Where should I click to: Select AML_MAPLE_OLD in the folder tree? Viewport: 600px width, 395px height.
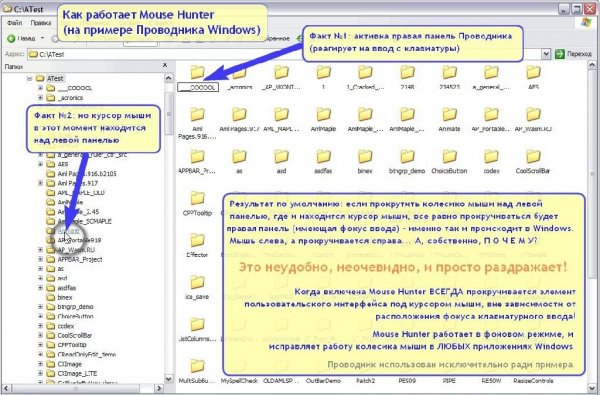click(81, 193)
